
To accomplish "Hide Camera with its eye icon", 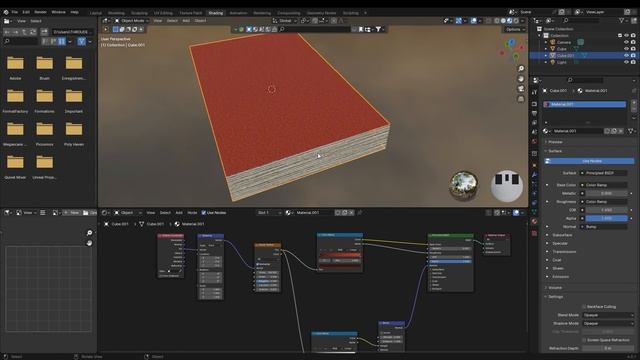I will [x=626, y=42].
